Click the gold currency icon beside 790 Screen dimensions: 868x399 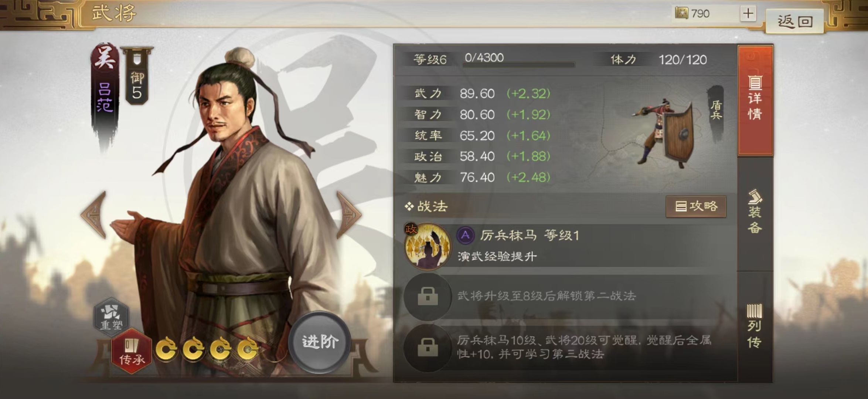point(682,14)
